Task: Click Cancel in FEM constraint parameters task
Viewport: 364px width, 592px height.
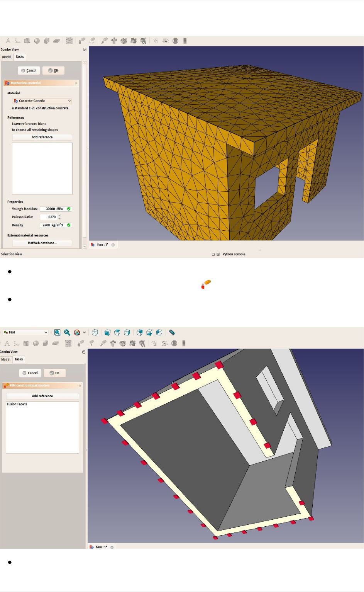Action: point(30,373)
